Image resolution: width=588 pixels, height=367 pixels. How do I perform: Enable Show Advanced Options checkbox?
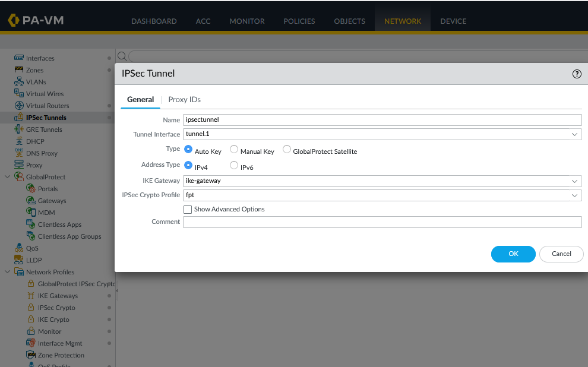188,210
